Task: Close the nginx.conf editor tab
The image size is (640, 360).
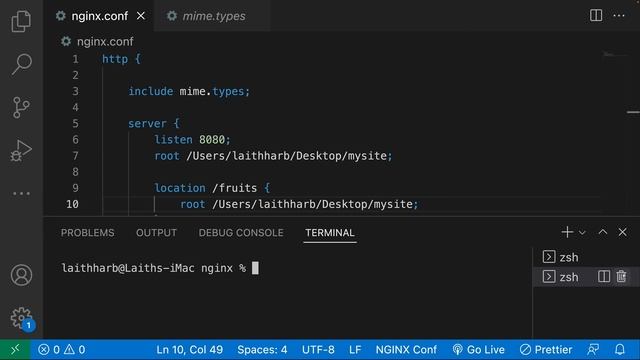Action: (141, 16)
